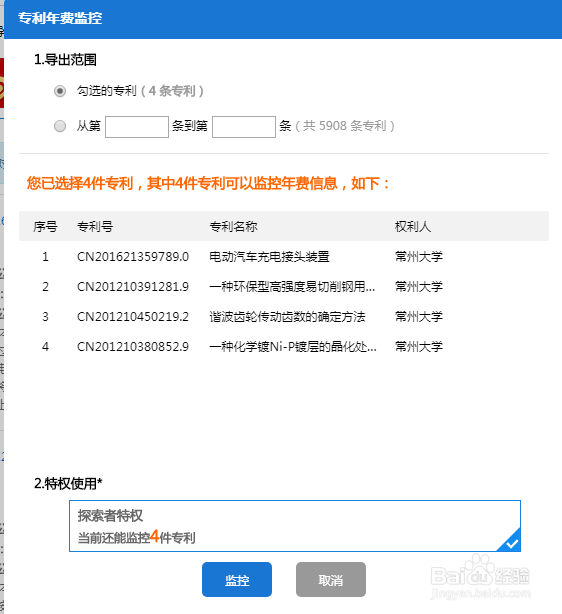Click patent number CN201210450219.2
This screenshot has height=614, width=562.
tap(133, 316)
